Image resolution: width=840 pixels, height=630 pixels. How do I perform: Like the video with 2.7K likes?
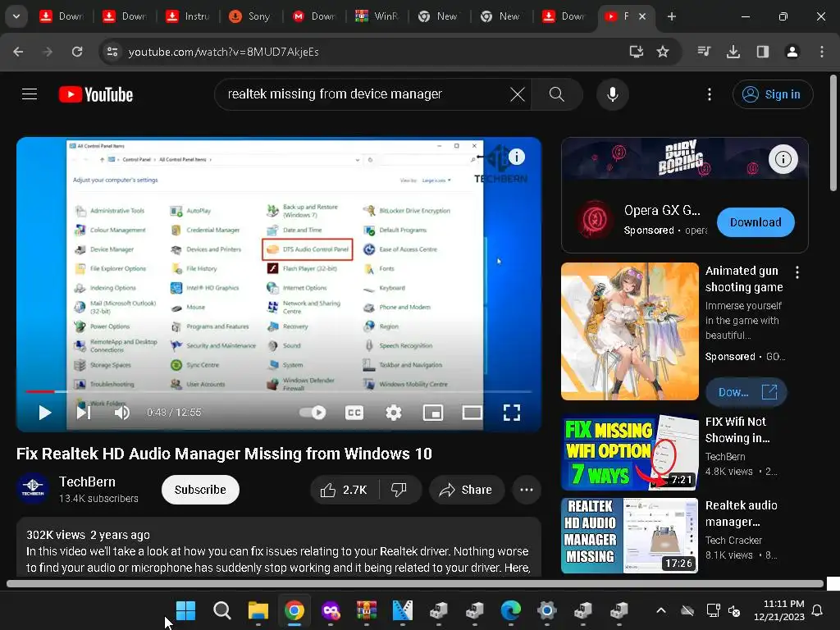pos(344,490)
